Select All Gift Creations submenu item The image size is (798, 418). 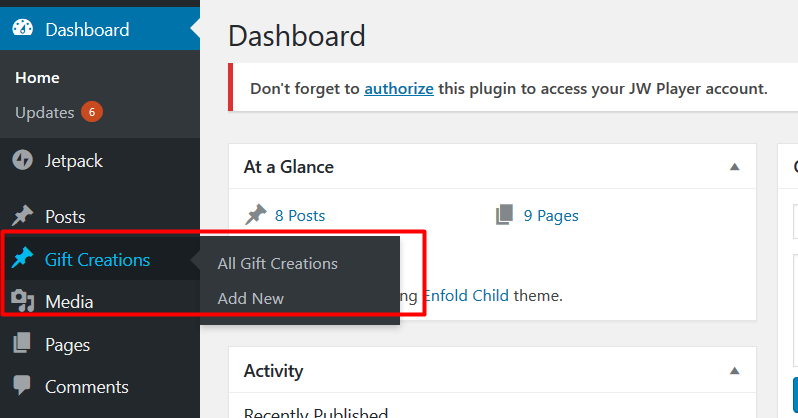click(x=277, y=264)
